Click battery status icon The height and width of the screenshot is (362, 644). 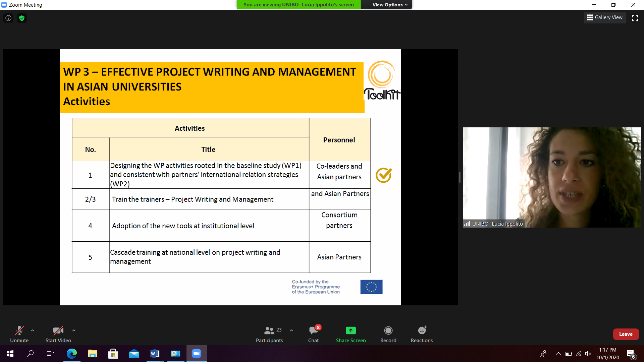pos(569,354)
